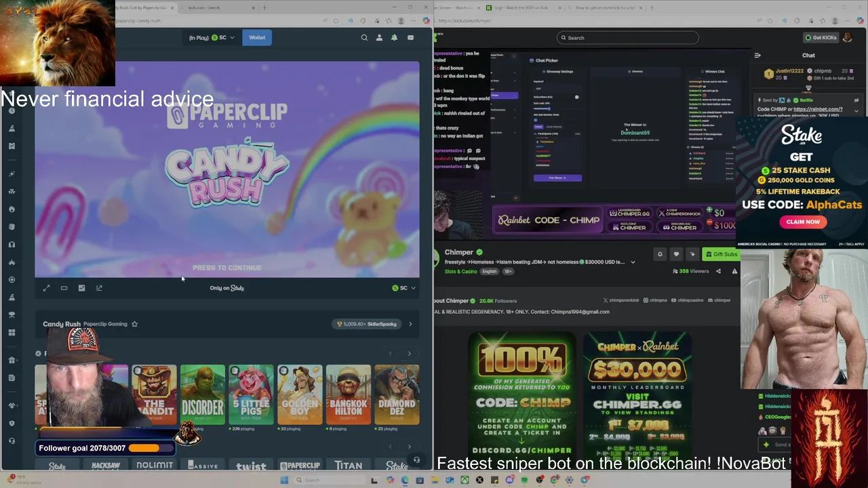Open Windows Start button on taskbar

tap(284, 480)
